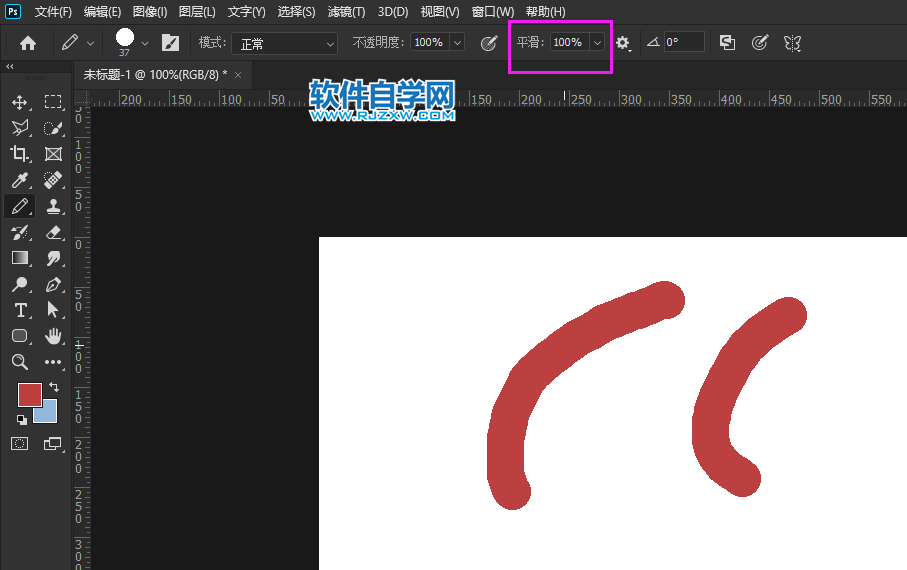
Task: Select the Eraser tool
Action: 53,232
